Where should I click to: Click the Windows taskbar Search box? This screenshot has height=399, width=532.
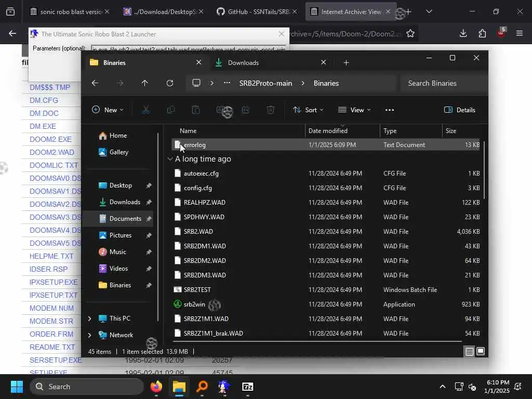click(x=87, y=387)
